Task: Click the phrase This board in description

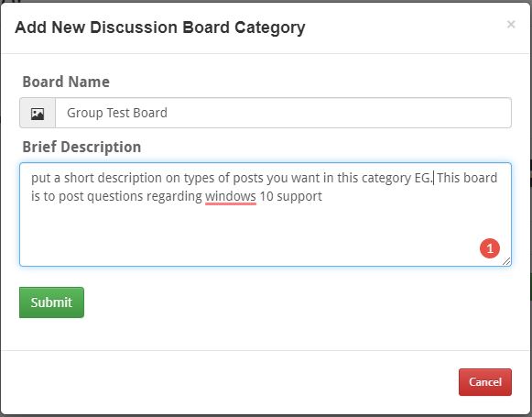Action: 467,178
